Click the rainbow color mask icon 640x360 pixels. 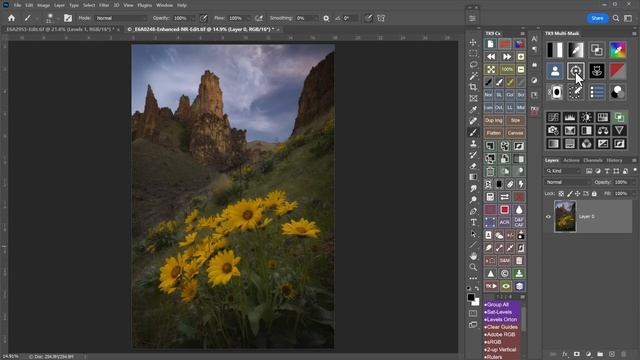pyautogui.click(x=618, y=50)
